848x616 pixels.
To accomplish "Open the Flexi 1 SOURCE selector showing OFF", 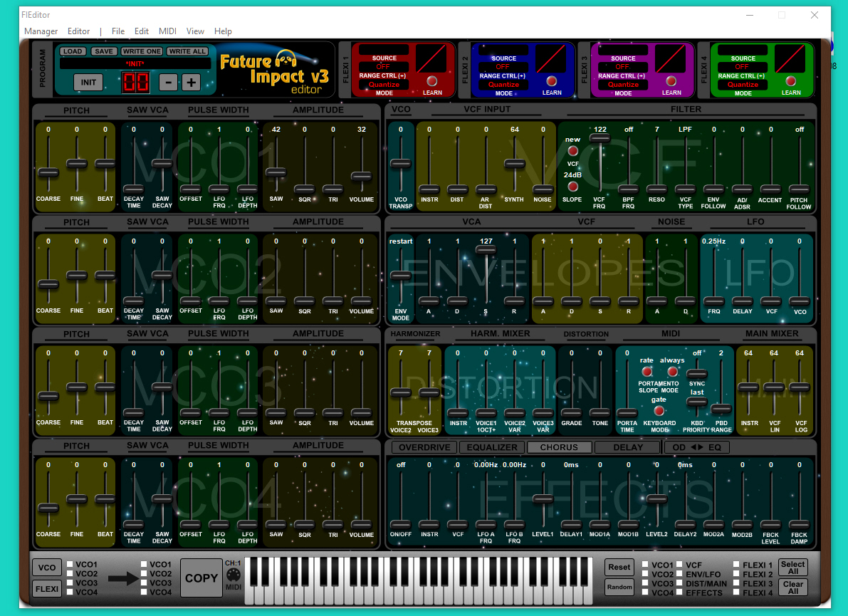I will [x=384, y=66].
